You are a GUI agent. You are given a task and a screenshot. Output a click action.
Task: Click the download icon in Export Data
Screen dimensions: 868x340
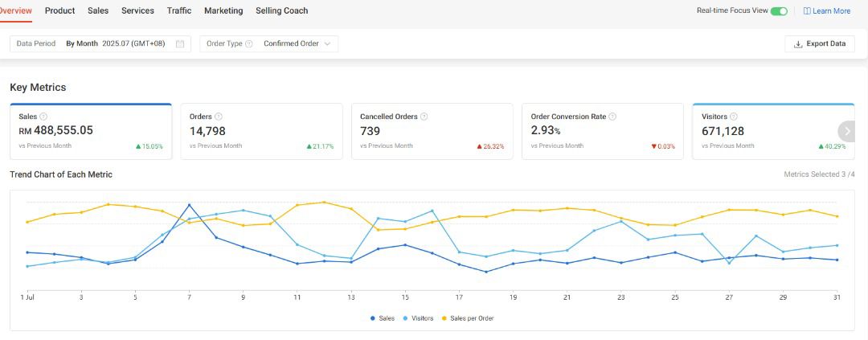798,44
